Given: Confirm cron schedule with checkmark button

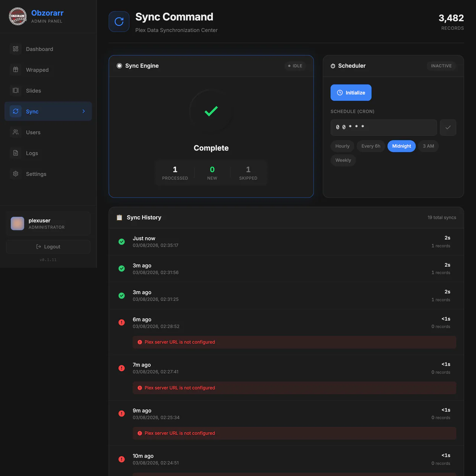Looking at the screenshot, I should (x=448, y=128).
